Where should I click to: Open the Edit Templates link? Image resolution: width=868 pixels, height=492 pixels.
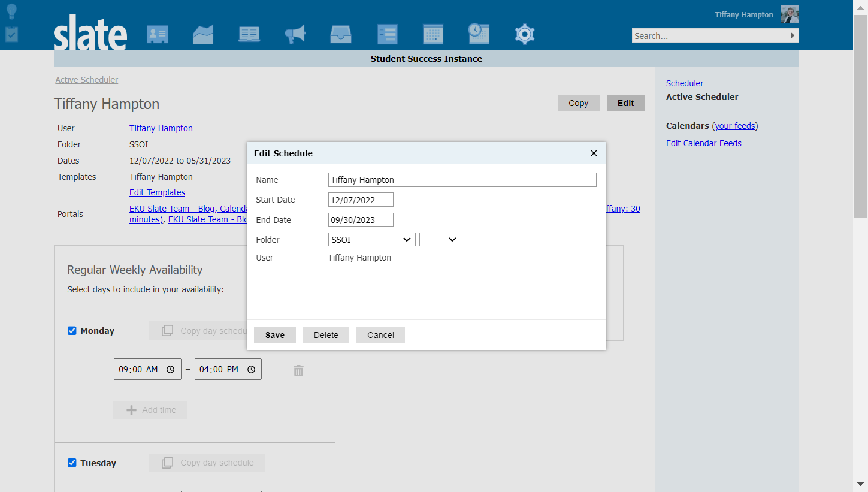[157, 192]
